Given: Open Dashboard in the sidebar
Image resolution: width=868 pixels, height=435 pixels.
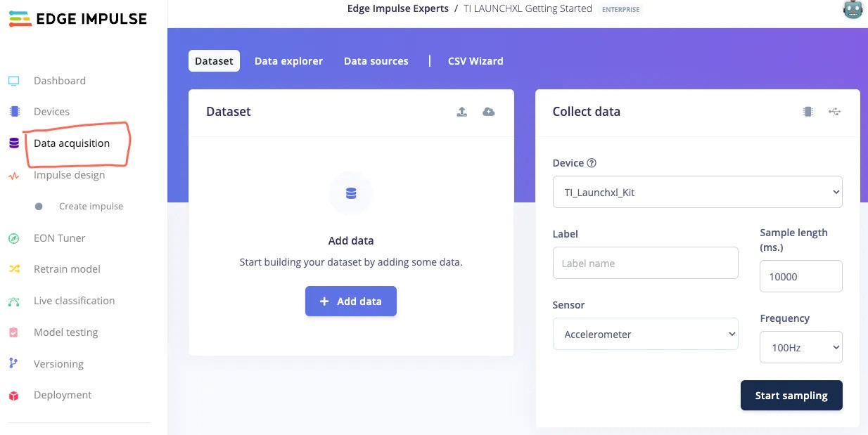Looking at the screenshot, I should (x=60, y=81).
